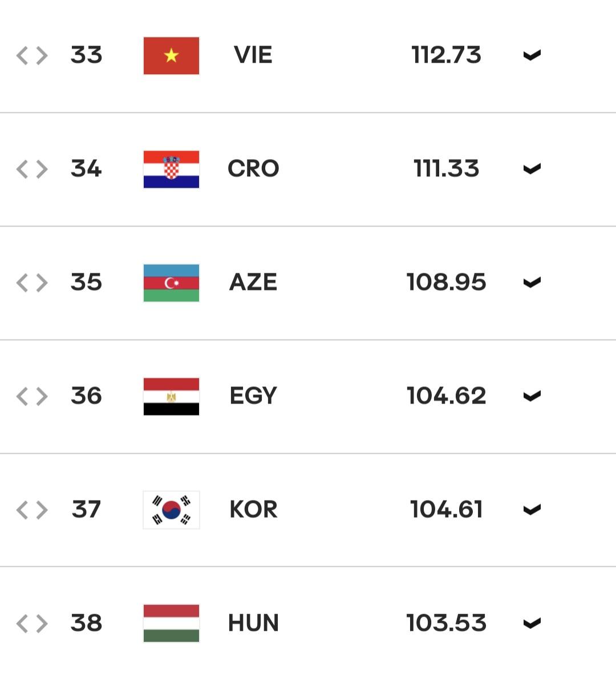Expand the EGY row details chevron

[x=532, y=396]
